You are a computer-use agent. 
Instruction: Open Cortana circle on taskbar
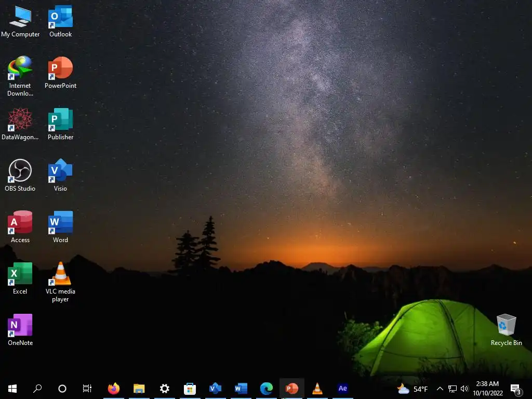62,389
